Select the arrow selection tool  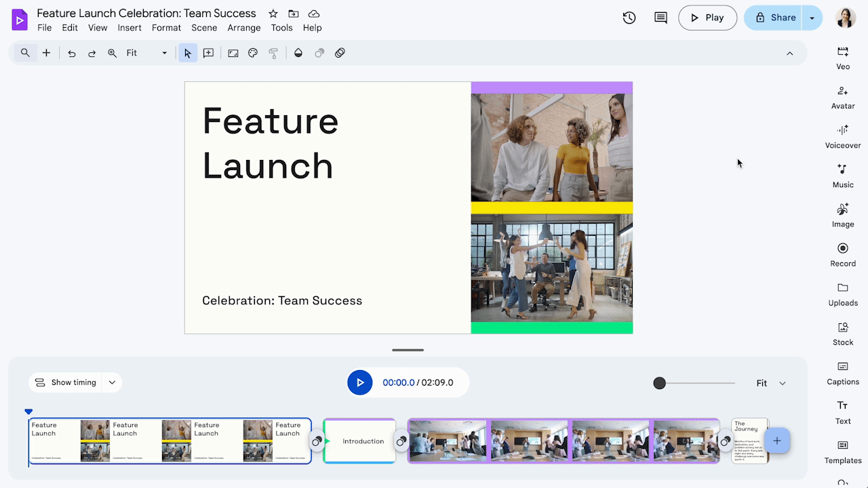[187, 52]
